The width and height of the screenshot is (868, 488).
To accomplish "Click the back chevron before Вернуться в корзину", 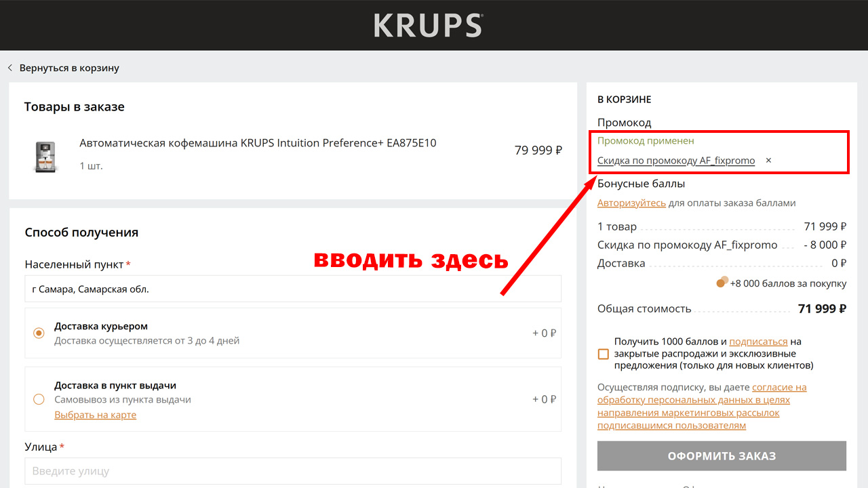I will [10, 68].
